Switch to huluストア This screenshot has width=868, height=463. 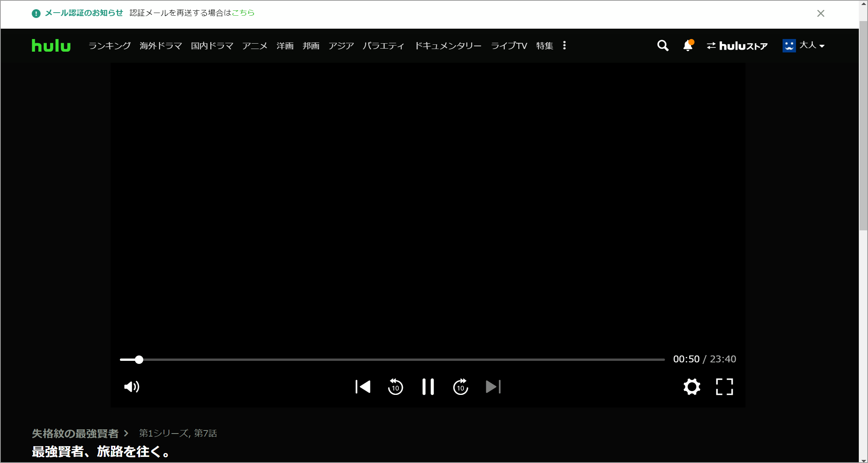coord(737,46)
